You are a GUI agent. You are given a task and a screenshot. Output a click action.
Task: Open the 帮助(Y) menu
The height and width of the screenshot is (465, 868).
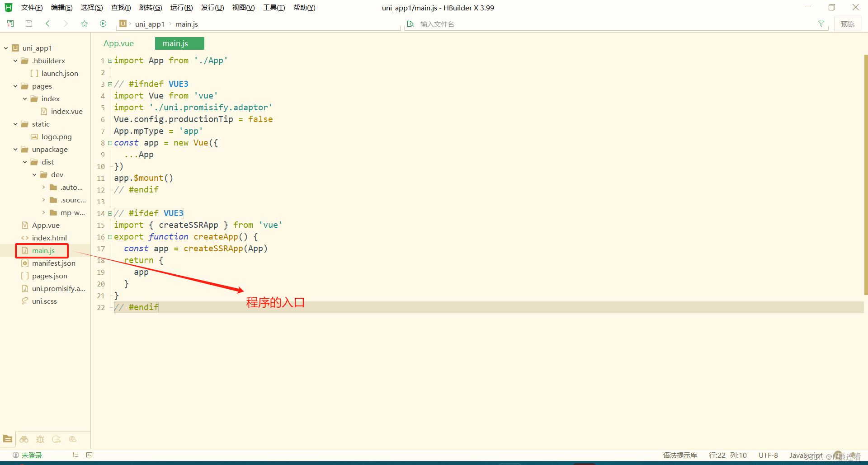point(304,8)
